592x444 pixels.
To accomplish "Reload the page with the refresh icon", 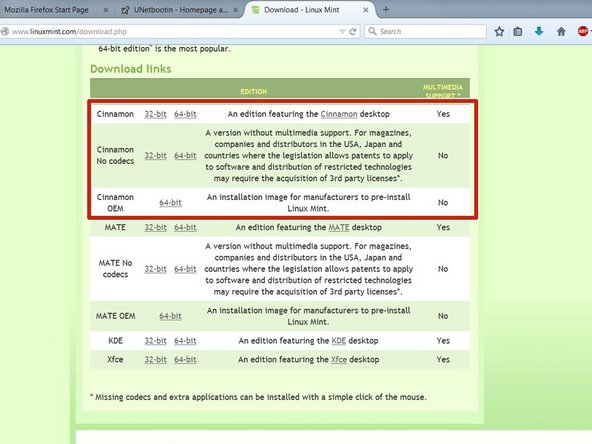I will 353,32.
